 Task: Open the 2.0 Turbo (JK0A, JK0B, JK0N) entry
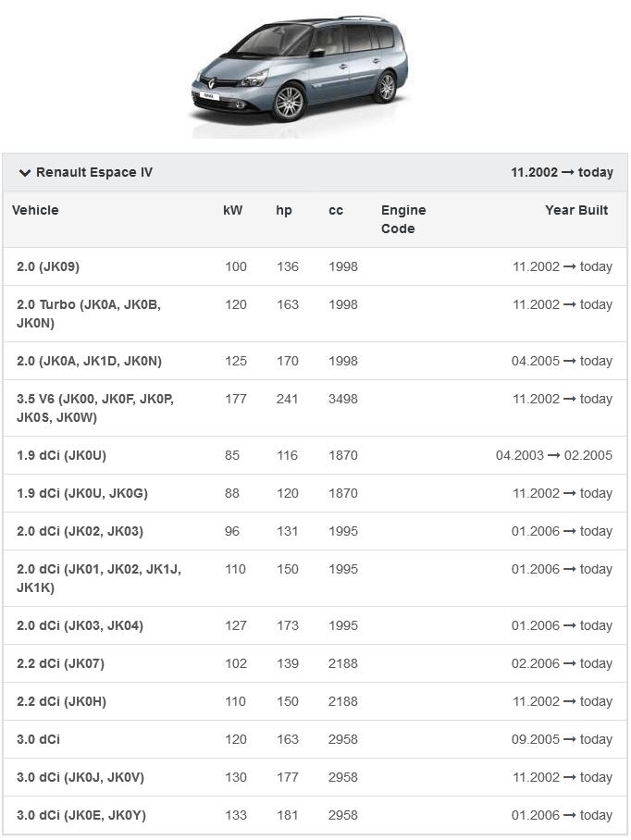89,314
